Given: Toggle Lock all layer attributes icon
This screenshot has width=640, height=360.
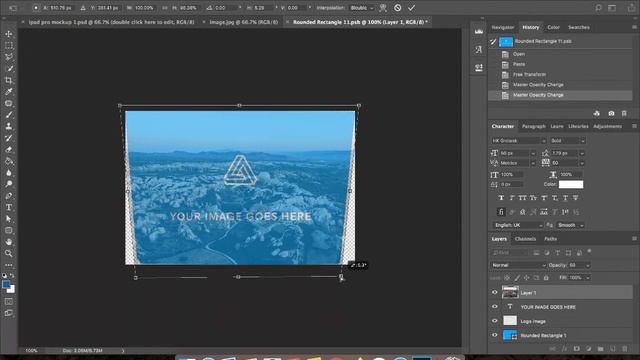Looking at the screenshot, I should click(x=546, y=278).
